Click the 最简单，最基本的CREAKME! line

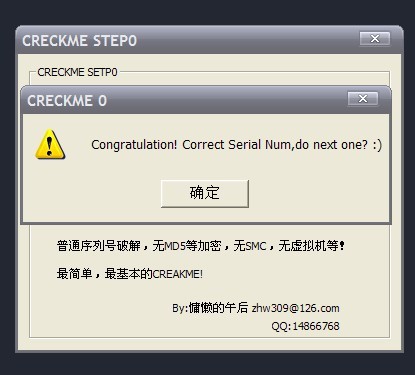pos(130,274)
